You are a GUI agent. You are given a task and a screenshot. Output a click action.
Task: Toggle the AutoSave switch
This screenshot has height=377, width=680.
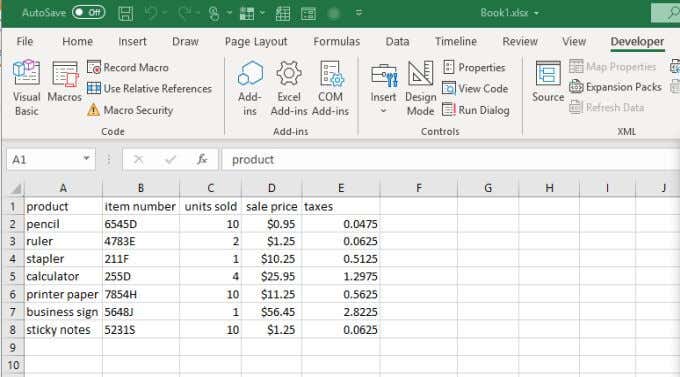[x=88, y=12]
